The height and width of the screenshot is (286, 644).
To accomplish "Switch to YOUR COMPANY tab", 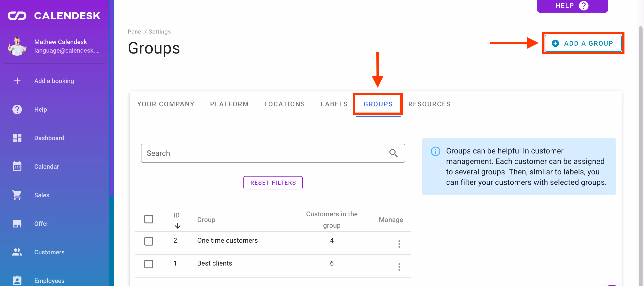I will pos(166,104).
